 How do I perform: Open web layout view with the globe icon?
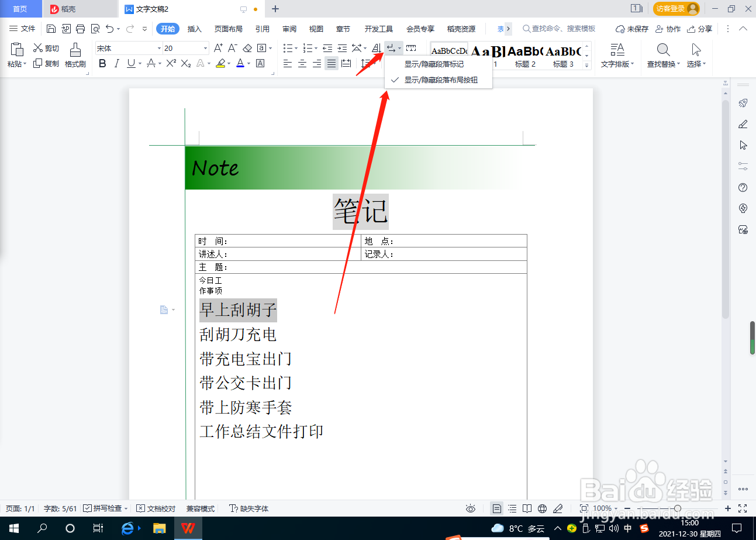pyautogui.click(x=543, y=508)
